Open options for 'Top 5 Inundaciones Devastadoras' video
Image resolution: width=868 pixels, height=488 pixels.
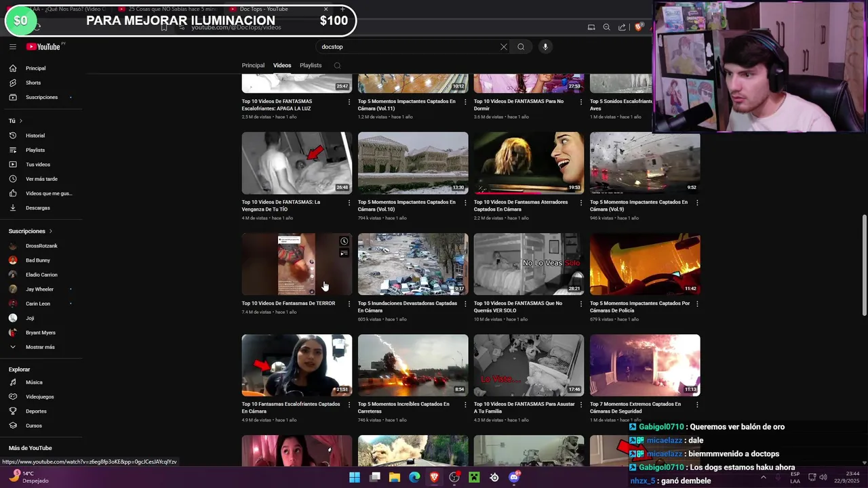[x=465, y=304]
